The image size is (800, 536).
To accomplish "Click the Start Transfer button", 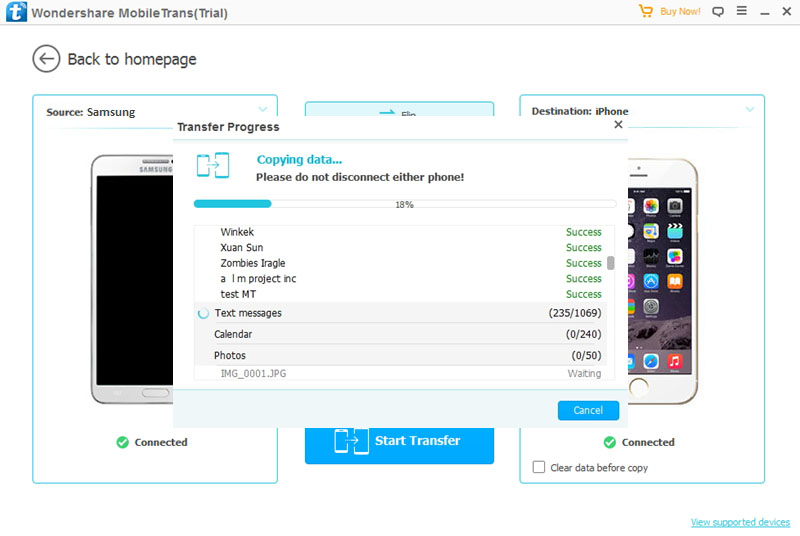I will pyautogui.click(x=399, y=443).
